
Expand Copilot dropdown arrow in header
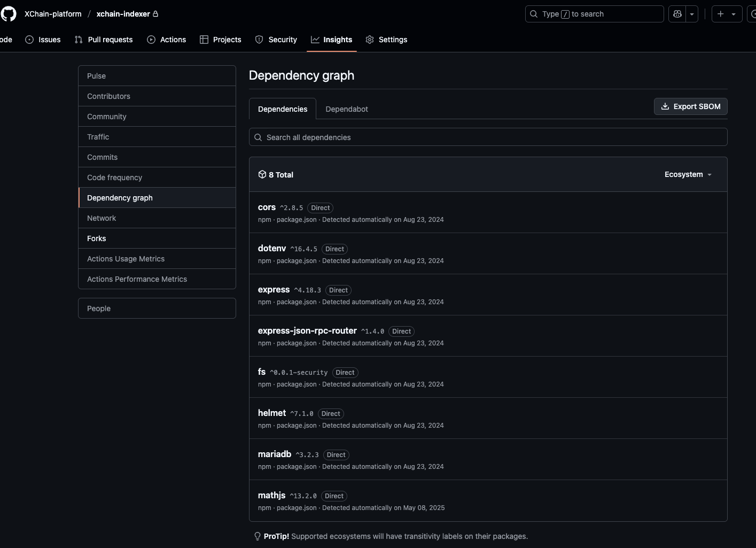coord(692,14)
